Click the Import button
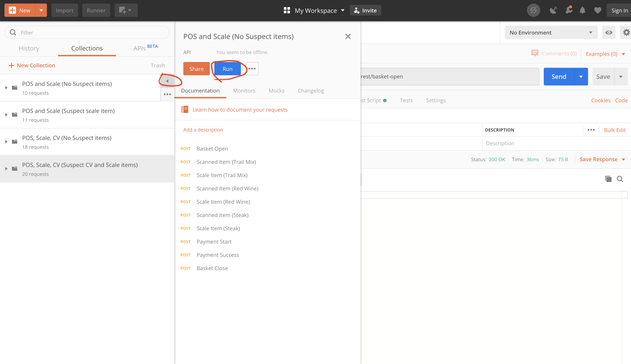631x364 pixels. pyautogui.click(x=64, y=10)
